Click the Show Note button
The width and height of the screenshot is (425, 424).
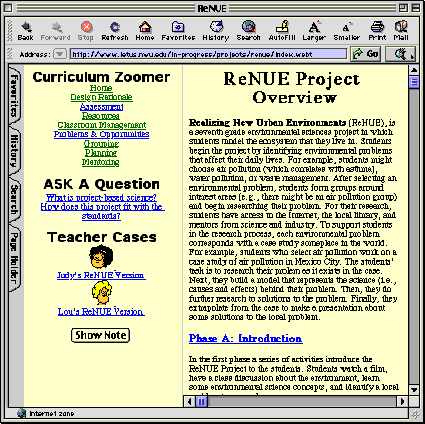pyautogui.click(x=100, y=335)
